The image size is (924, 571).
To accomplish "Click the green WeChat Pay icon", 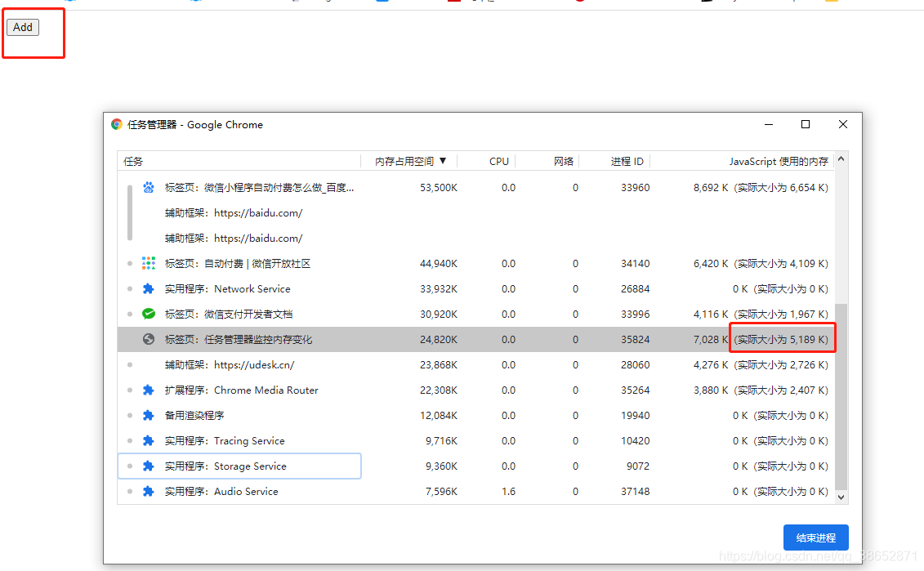I will click(149, 314).
